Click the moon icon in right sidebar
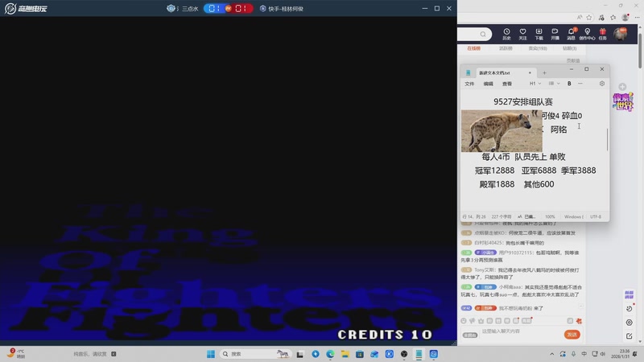Image resolution: width=644 pixels, height=362 pixels. coord(630,308)
